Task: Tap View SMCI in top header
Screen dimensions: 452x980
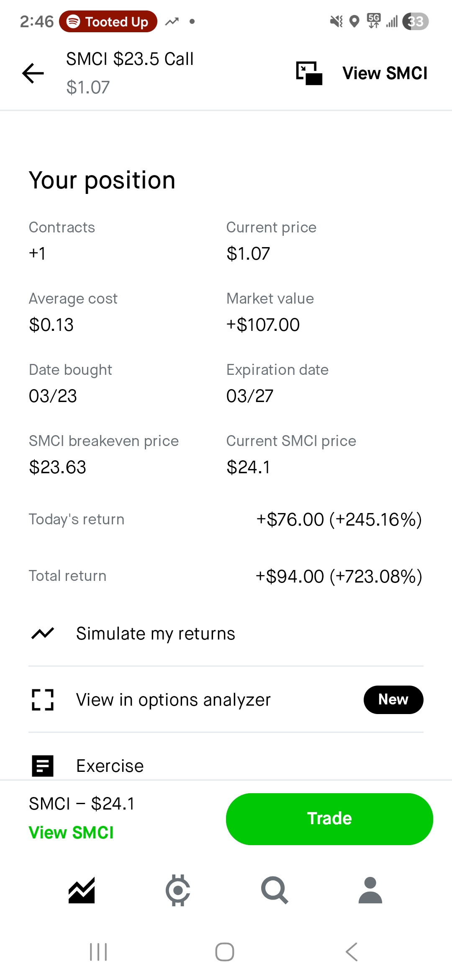Action: click(385, 73)
